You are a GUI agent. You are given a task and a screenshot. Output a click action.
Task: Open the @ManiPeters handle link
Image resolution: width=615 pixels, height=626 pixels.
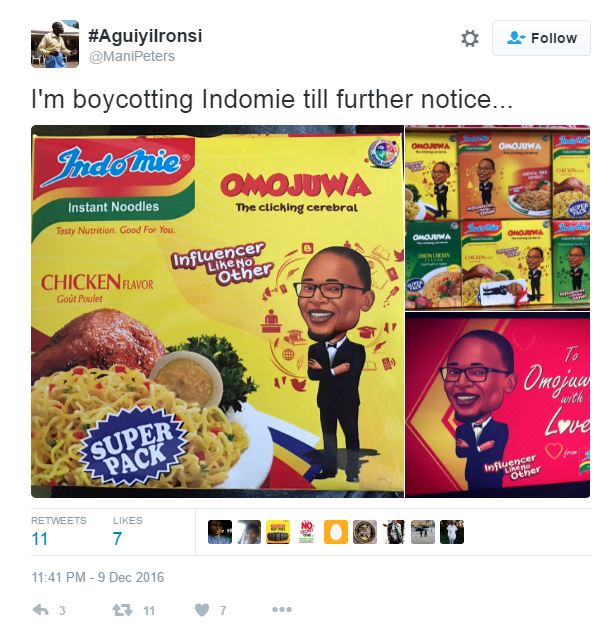click(x=131, y=56)
